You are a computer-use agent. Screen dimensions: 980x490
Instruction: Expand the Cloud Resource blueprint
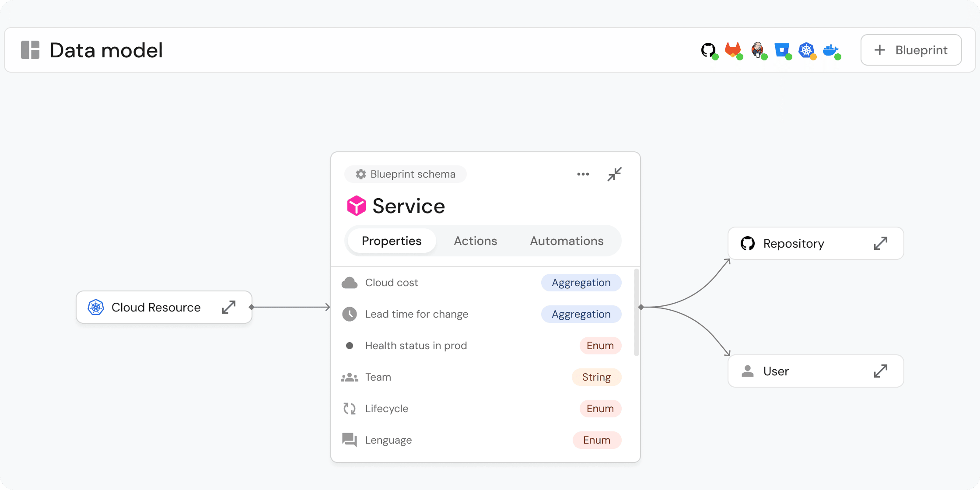229,307
